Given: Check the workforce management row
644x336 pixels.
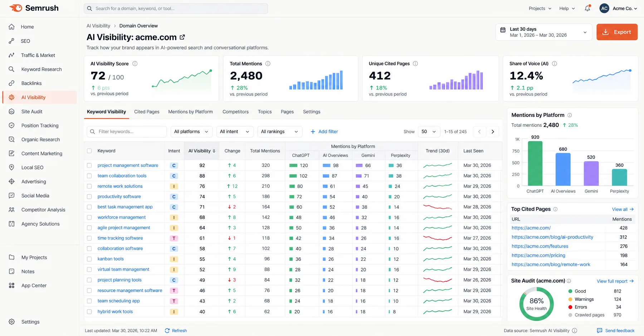Looking at the screenshot, I should 89,217.
